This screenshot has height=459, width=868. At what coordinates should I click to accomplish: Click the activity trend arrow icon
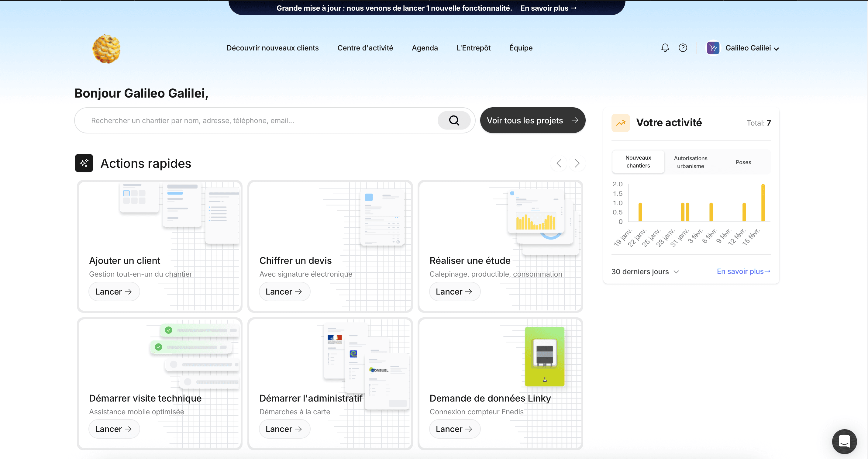click(x=621, y=123)
